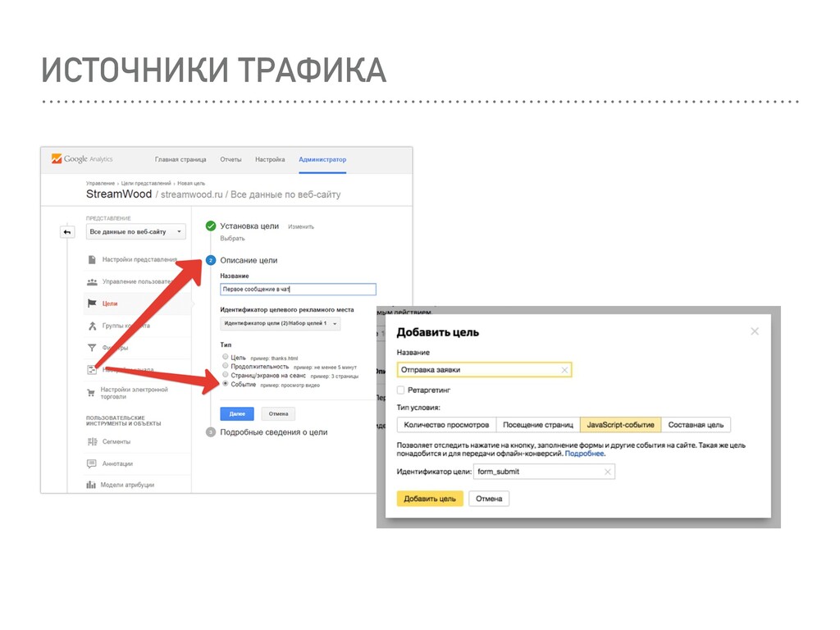Viewport: 840px width, 630px height.
Task: Click the blue Далее button
Action: click(237, 413)
